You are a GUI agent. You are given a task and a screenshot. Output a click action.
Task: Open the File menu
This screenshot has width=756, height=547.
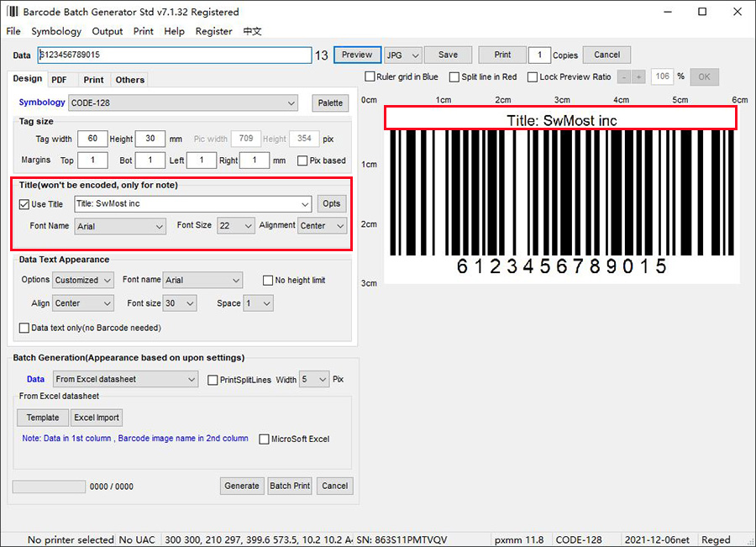click(x=13, y=31)
